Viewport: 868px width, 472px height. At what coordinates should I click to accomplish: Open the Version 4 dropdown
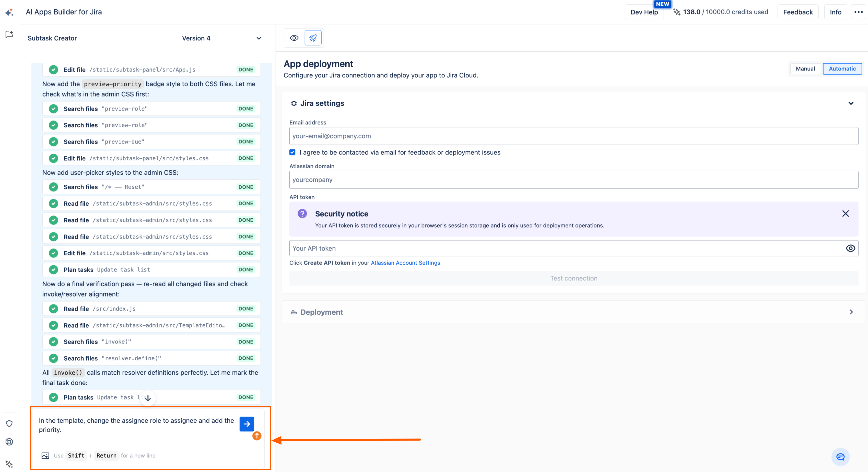coord(222,38)
